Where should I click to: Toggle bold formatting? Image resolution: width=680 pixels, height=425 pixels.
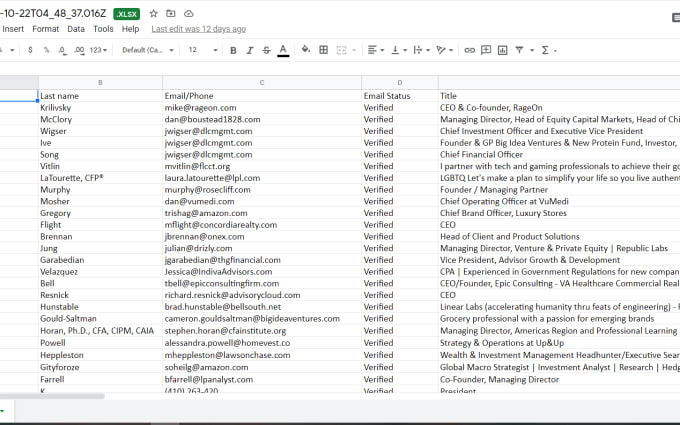(233, 50)
